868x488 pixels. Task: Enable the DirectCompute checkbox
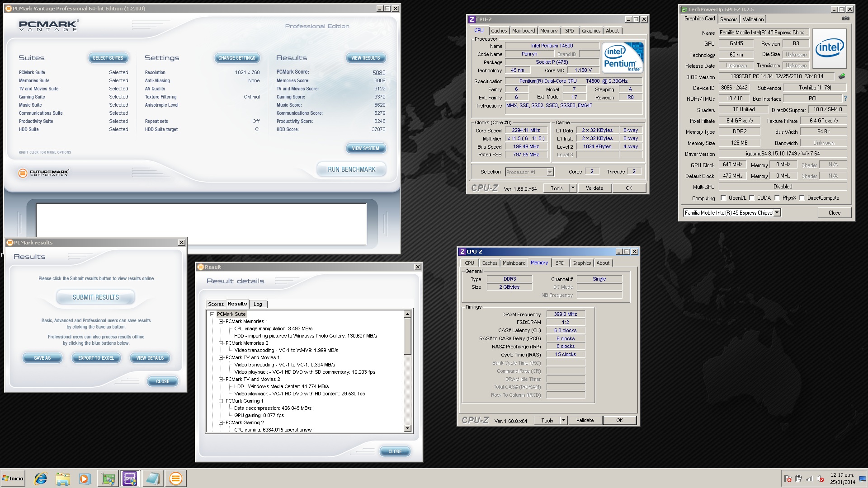802,198
